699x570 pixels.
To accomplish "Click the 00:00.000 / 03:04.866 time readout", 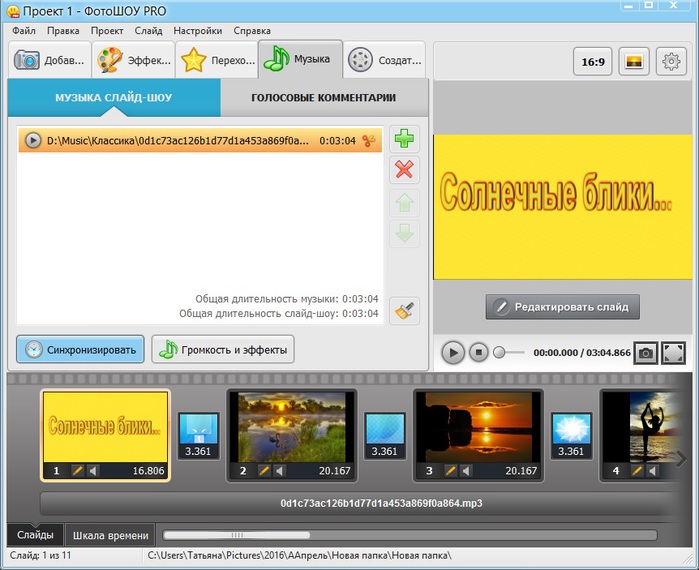I will [x=582, y=353].
